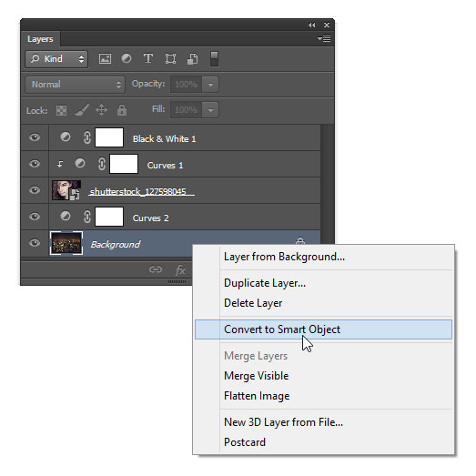The height and width of the screenshot is (476, 476).
Task: Switch to the Layers tab
Action: 40,39
